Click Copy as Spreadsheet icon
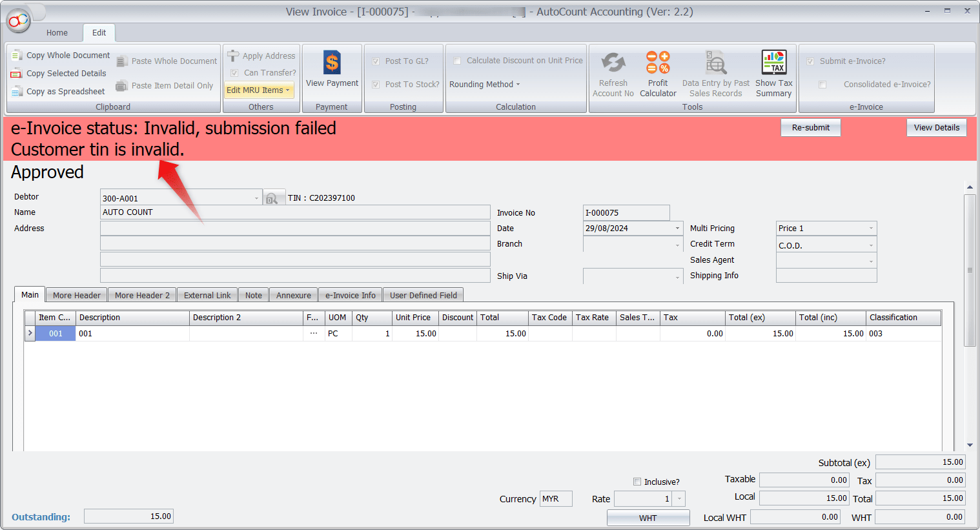Viewport: 980px width, 530px height. tap(17, 92)
